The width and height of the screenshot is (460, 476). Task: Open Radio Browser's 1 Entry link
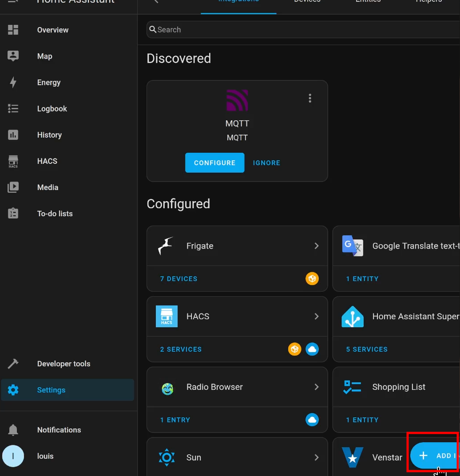[175, 420]
